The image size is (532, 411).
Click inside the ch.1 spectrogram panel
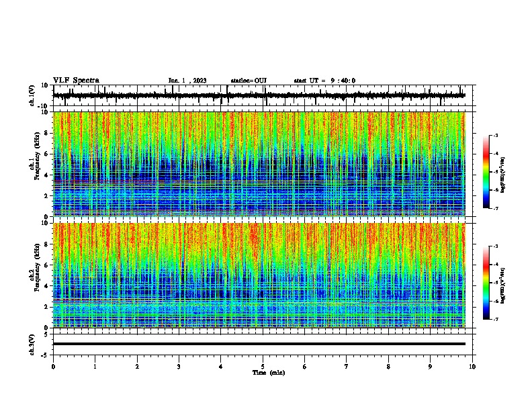[x=259, y=164]
